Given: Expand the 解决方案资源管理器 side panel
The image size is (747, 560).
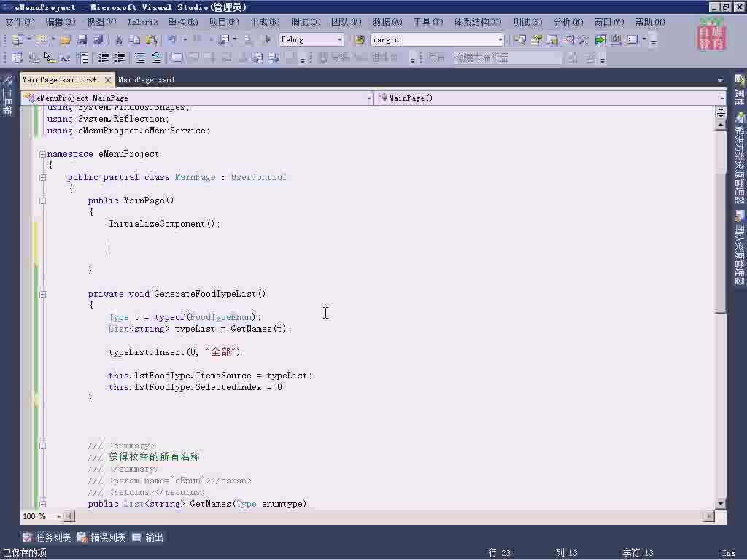Looking at the screenshot, I should [740, 158].
